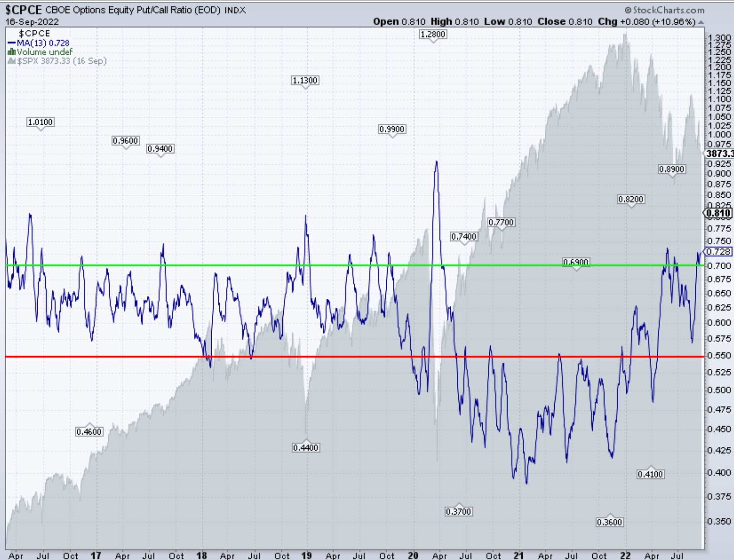Click the 1.1300 annotation marker
Viewport: 734px width, 560px height.
click(x=304, y=81)
